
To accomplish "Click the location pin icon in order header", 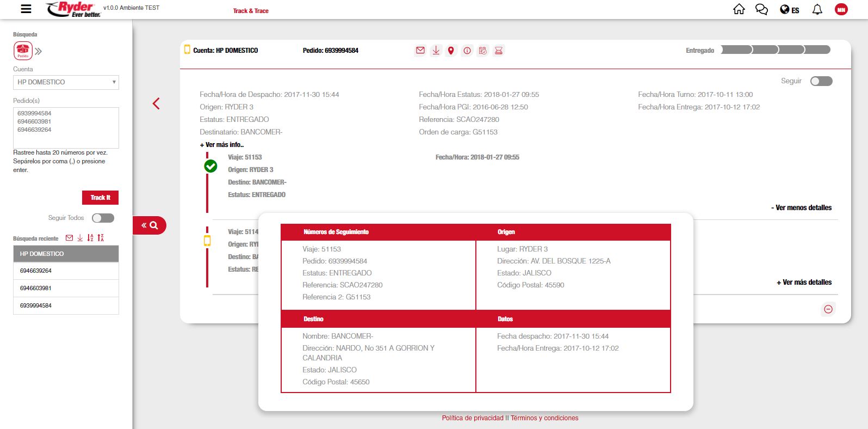I will pos(451,51).
